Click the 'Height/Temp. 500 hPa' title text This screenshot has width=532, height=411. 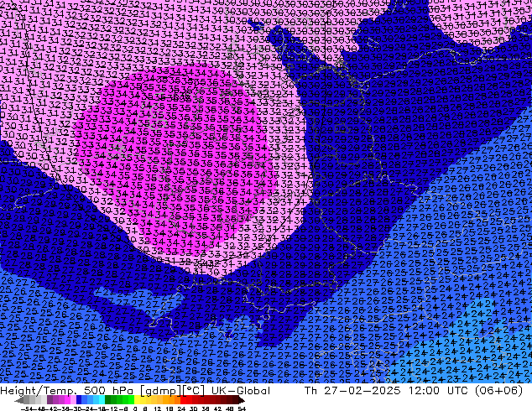point(66,391)
